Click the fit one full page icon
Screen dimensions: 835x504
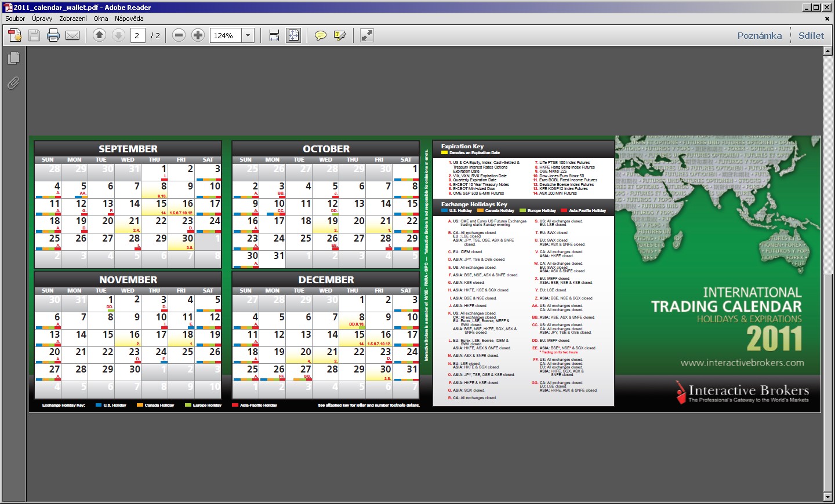coord(294,35)
